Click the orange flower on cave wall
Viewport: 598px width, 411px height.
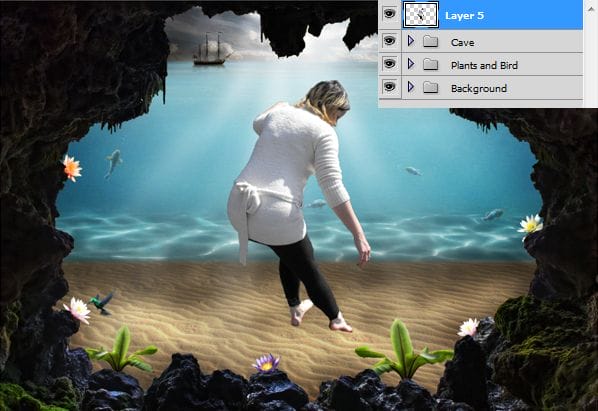click(x=72, y=167)
